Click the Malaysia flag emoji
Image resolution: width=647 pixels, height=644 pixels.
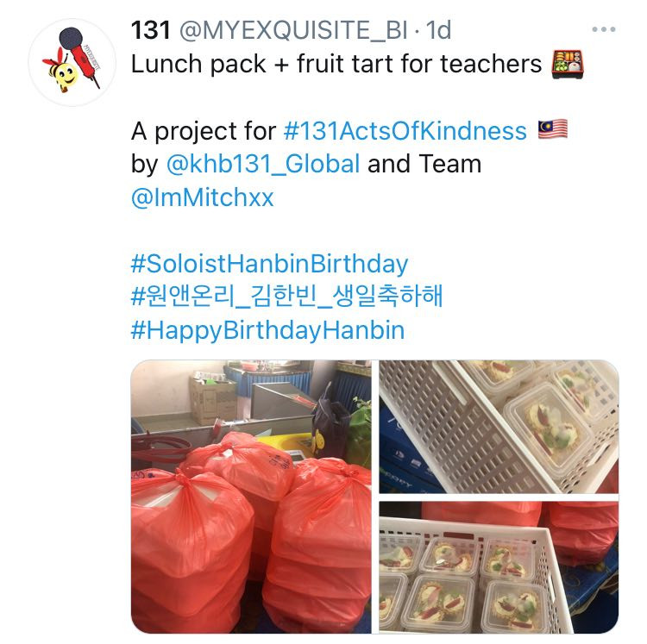coord(553,130)
